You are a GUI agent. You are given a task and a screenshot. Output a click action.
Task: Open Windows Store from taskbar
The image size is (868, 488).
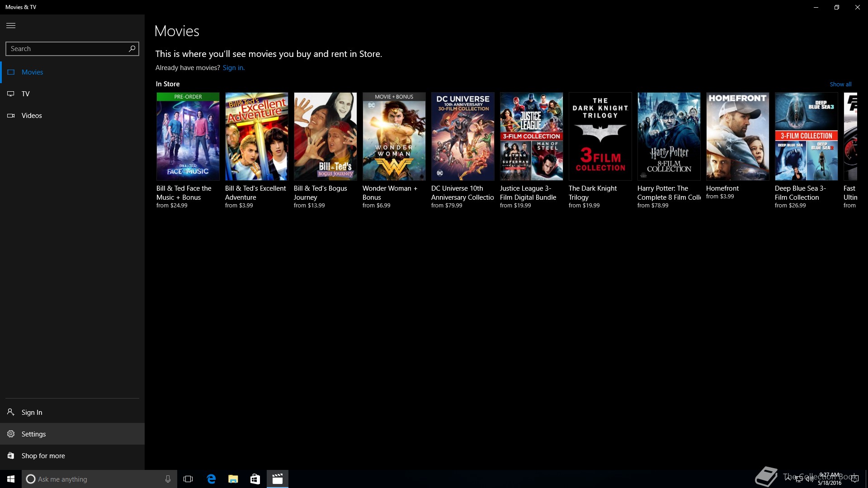tap(255, 479)
